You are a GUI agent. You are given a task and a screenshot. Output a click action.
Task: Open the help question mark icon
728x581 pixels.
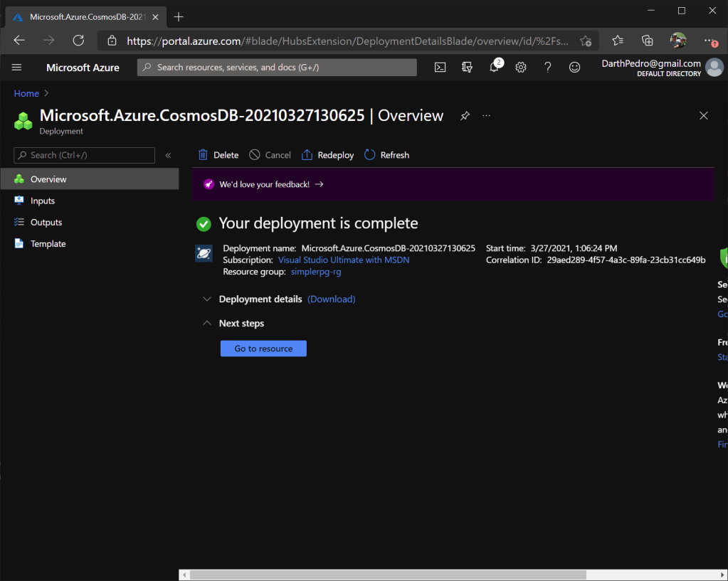(x=547, y=68)
